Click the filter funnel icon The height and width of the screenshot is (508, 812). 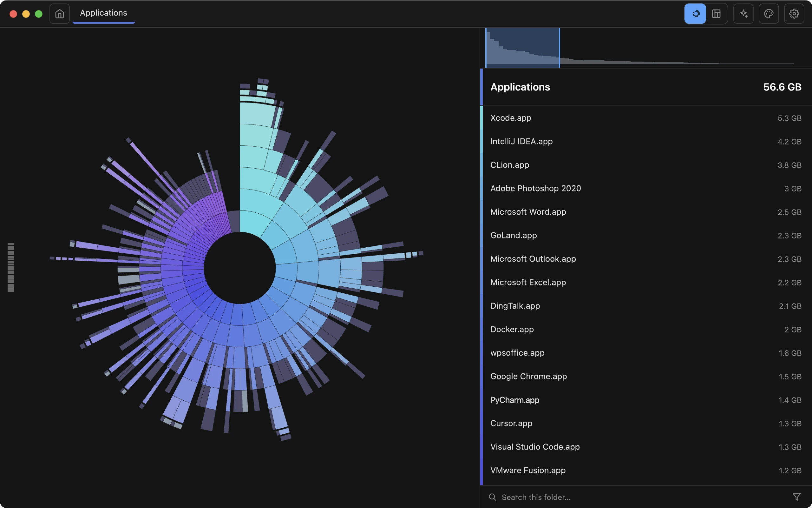tap(796, 497)
